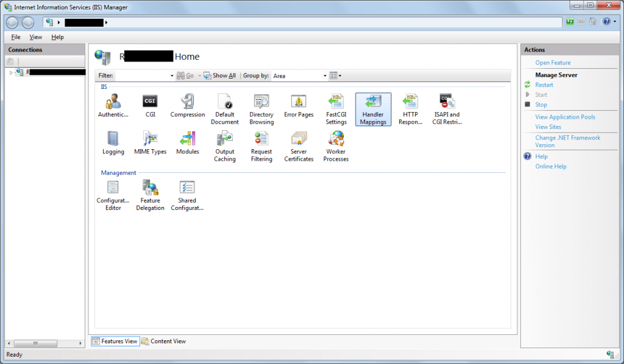Click the Stop loading icon in address bar
Screen dimensions: 624x364
click(x=581, y=21)
